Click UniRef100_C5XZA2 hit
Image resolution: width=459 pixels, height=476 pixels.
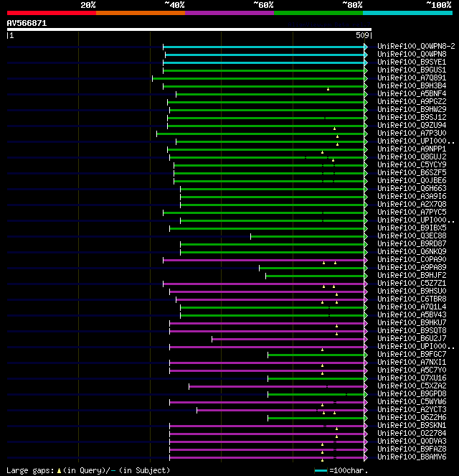(412, 386)
